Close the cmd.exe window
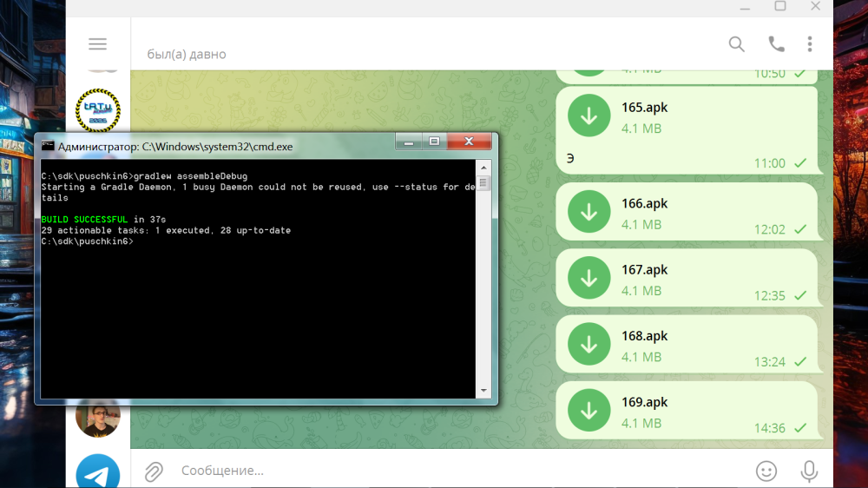This screenshot has height=488, width=868. tap(469, 142)
